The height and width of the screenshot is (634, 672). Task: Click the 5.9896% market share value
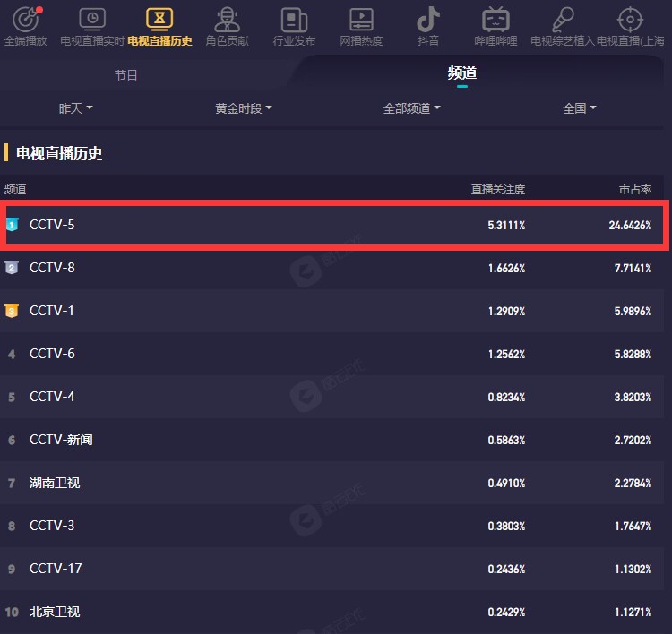tap(633, 311)
